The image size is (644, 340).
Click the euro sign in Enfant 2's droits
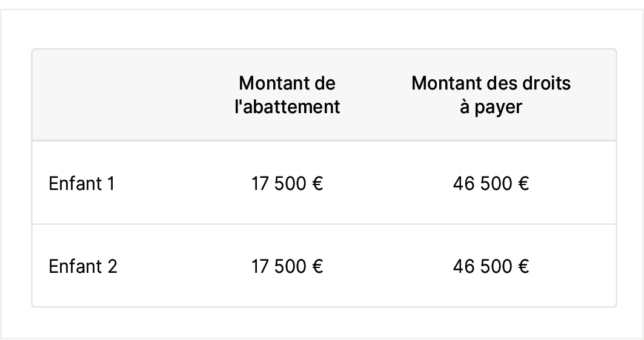pos(523,266)
